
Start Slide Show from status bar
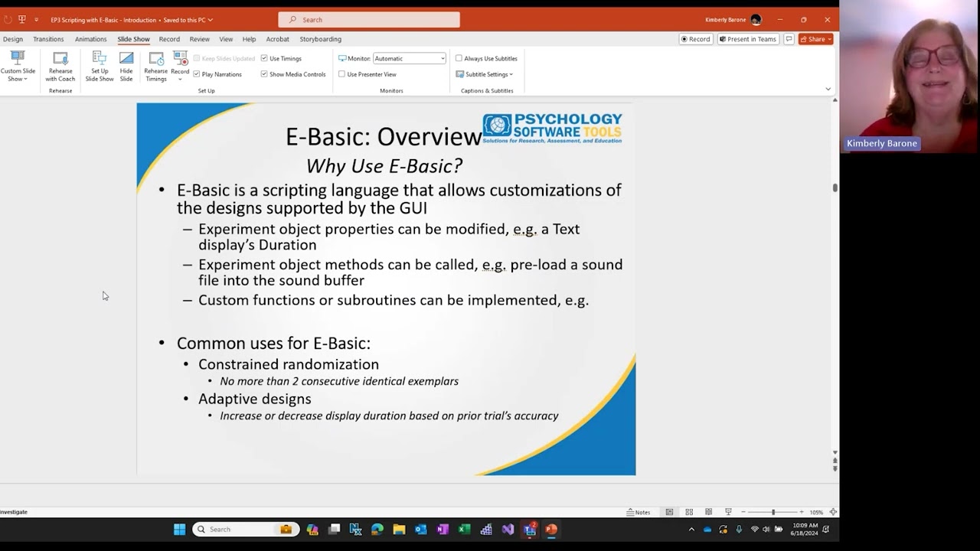[x=728, y=512]
